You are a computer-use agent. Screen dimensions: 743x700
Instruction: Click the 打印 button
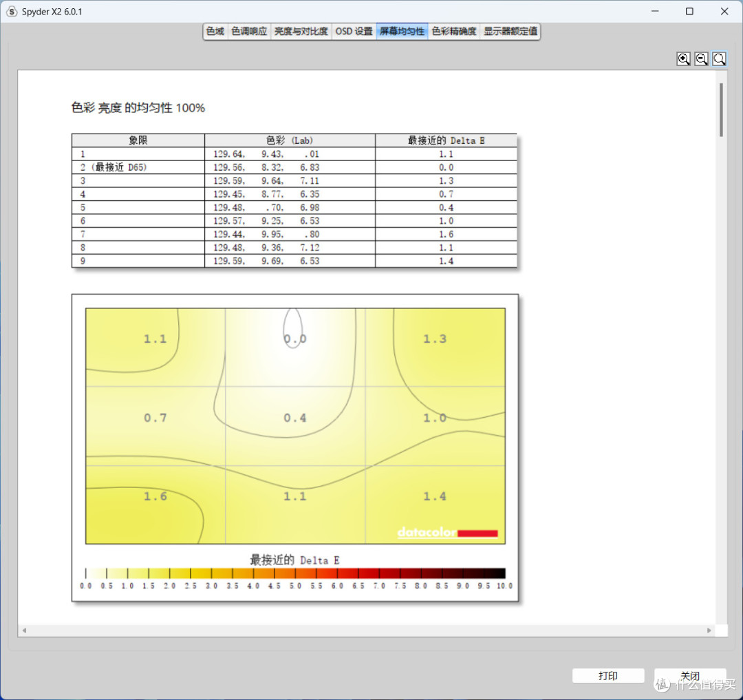click(x=608, y=675)
